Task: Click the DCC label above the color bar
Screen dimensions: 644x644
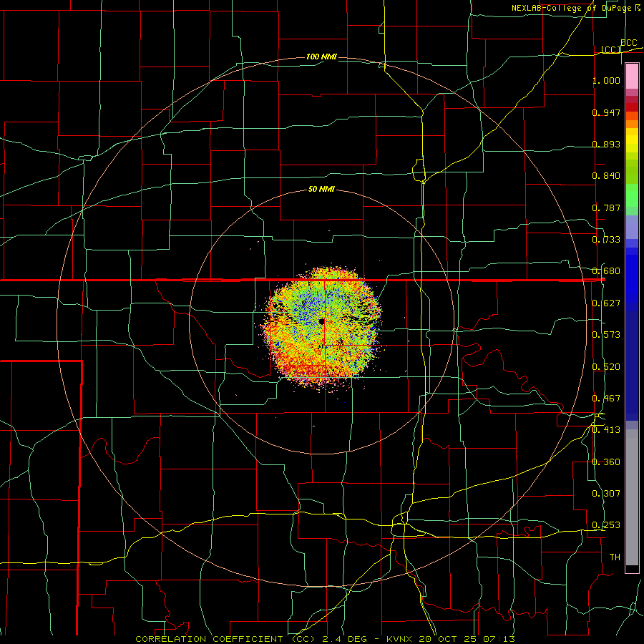Action: (x=628, y=43)
